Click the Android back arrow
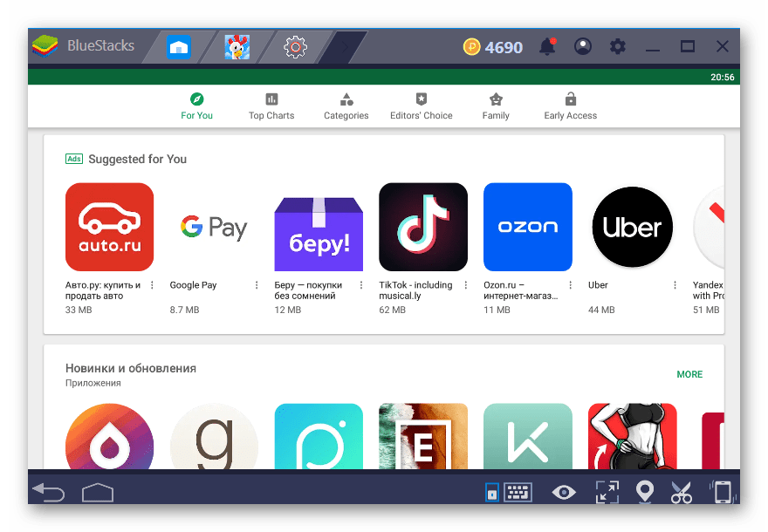Screen dimensions: 768x532 pos(49,492)
